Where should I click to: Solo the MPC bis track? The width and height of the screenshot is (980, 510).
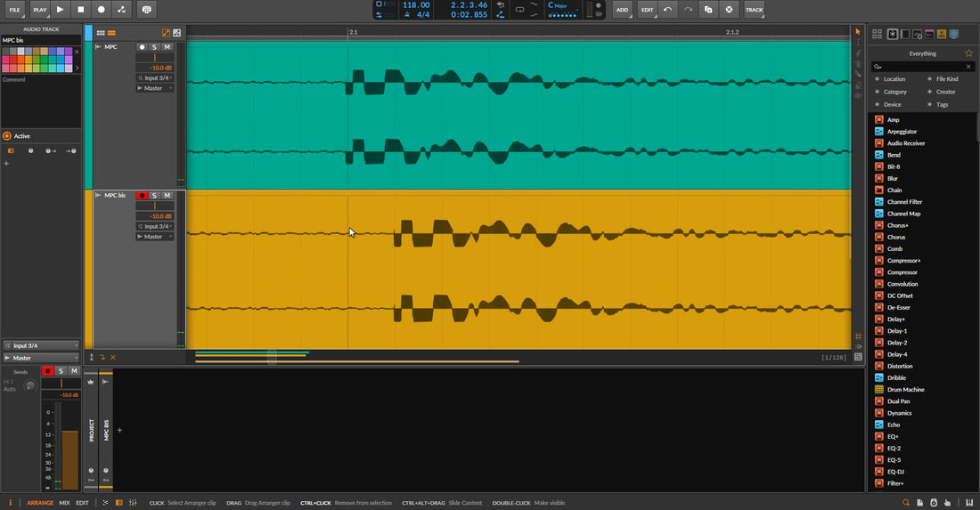pyautogui.click(x=154, y=196)
